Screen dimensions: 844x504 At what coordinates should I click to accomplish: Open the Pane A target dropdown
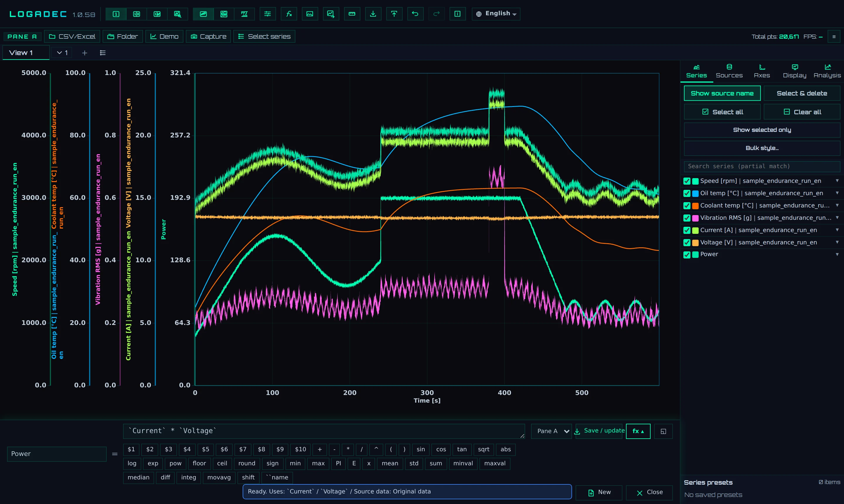(552, 431)
